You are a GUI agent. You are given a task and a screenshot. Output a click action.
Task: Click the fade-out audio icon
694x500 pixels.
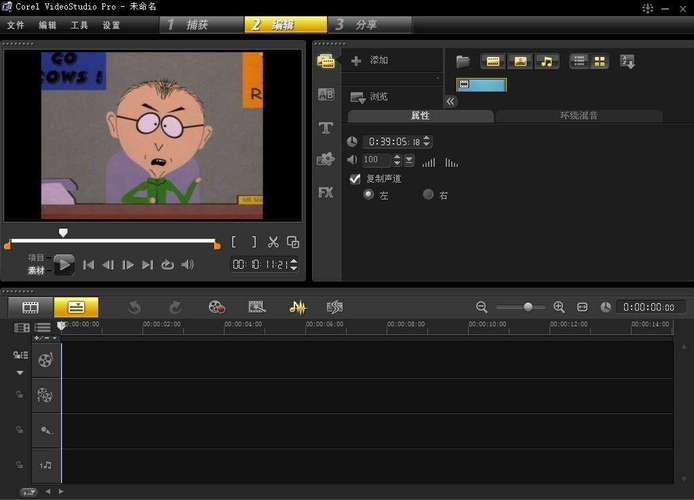(452, 162)
